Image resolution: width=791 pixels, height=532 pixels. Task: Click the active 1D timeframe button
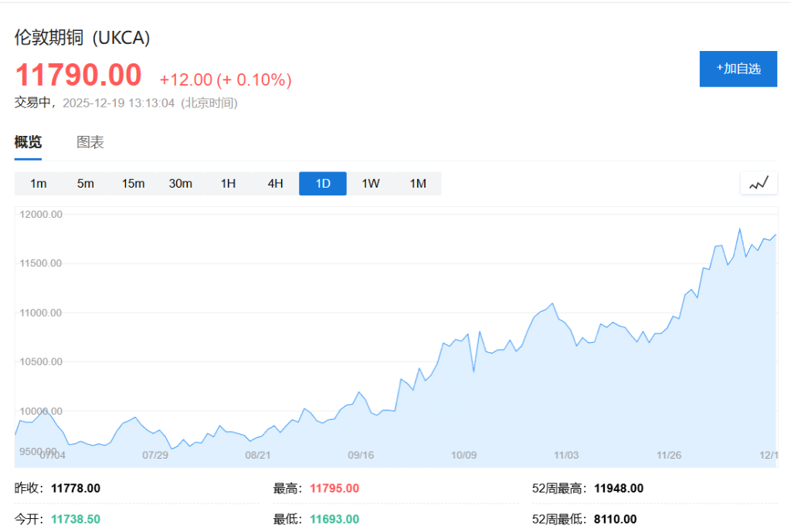pyautogui.click(x=323, y=184)
